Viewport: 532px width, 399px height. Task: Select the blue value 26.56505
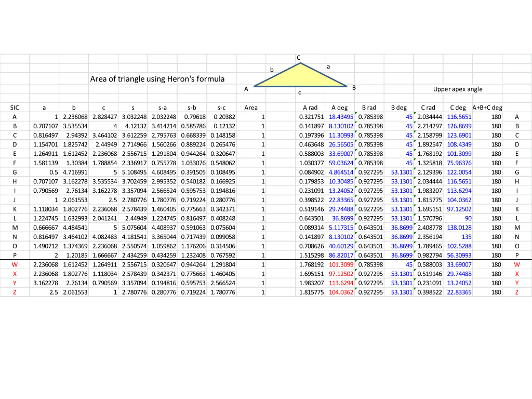[x=341, y=145]
